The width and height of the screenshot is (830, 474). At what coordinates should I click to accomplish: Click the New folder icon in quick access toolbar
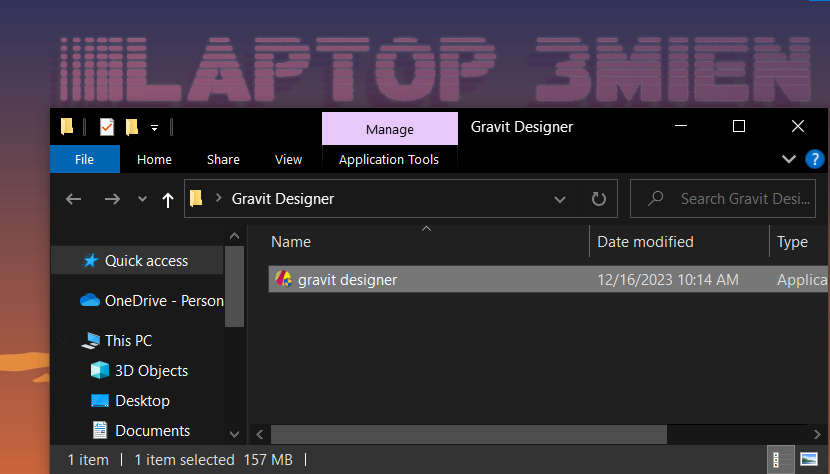tap(132, 127)
